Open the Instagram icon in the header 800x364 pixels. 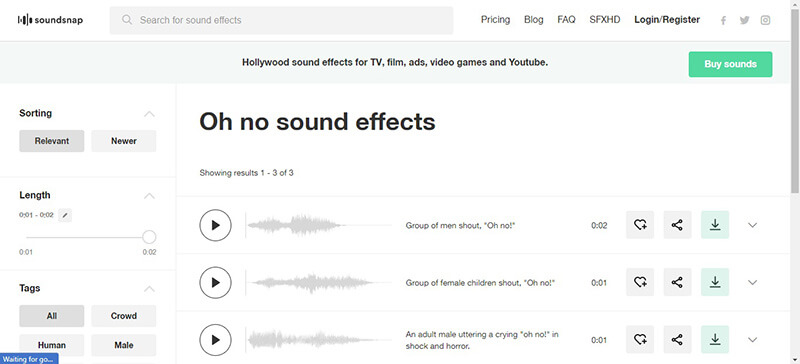(x=765, y=20)
